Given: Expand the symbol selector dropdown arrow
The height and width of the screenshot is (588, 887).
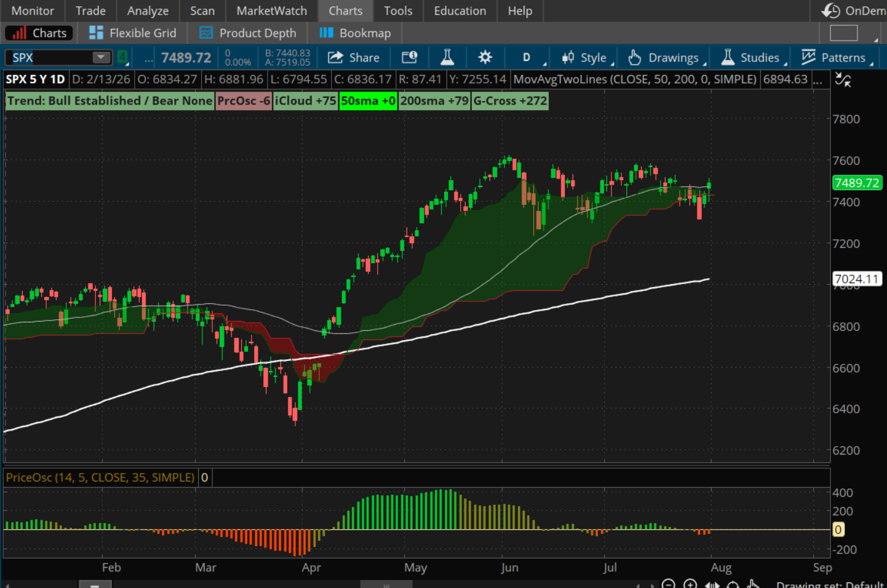Looking at the screenshot, I should tap(100, 58).
